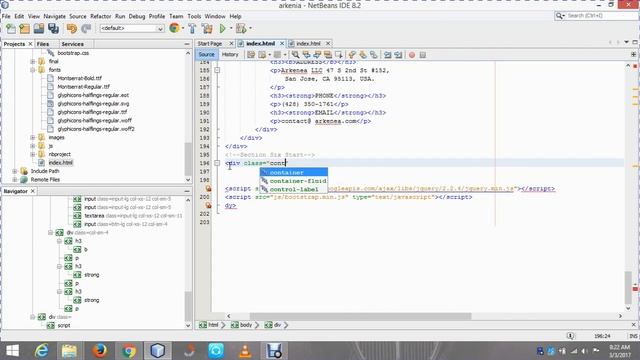Click the Chrome browser selection icon

click(x=174, y=28)
